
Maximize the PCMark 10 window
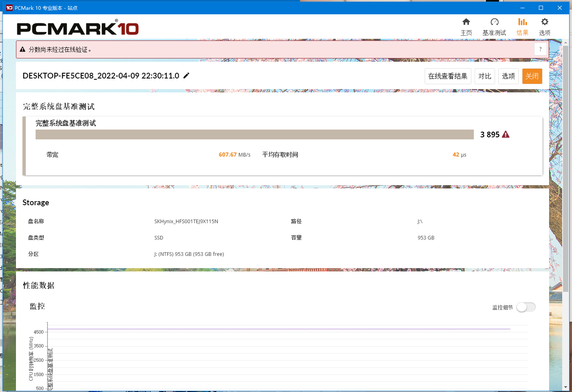(541, 8)
